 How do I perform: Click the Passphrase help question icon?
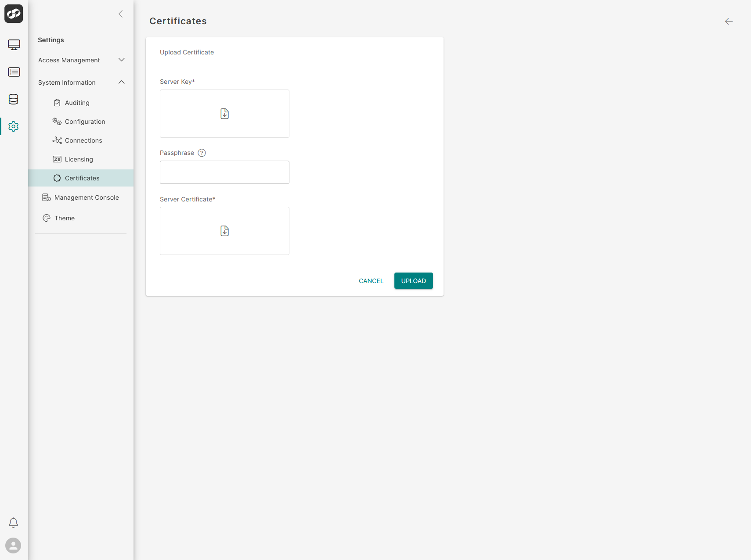(x=202, y=153)
